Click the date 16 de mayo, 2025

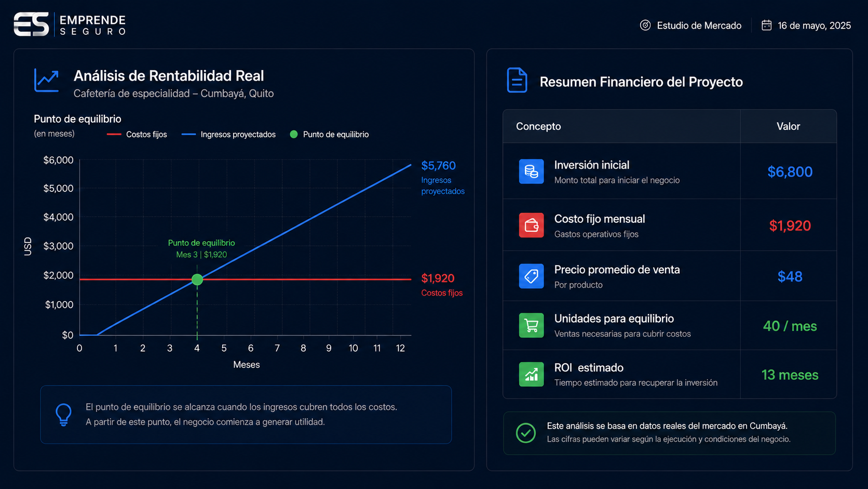pyautogui.click(x=814, y=25)
